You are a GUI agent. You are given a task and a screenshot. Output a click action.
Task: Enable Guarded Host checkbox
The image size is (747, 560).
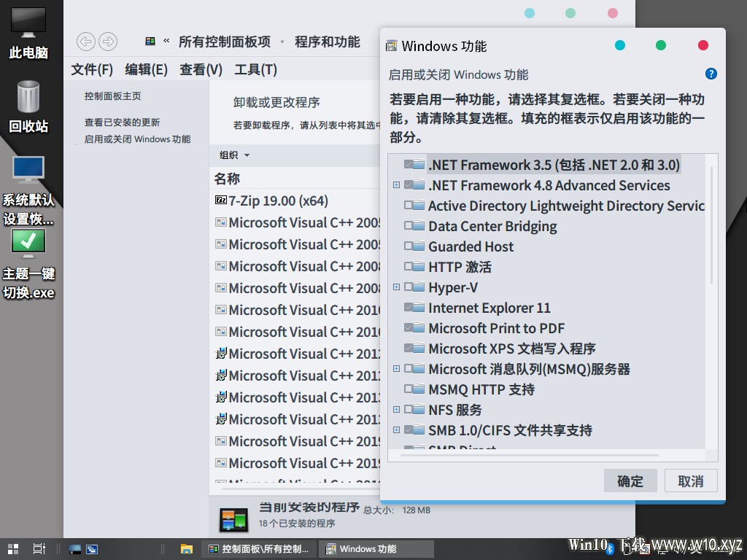coord(409,246)
